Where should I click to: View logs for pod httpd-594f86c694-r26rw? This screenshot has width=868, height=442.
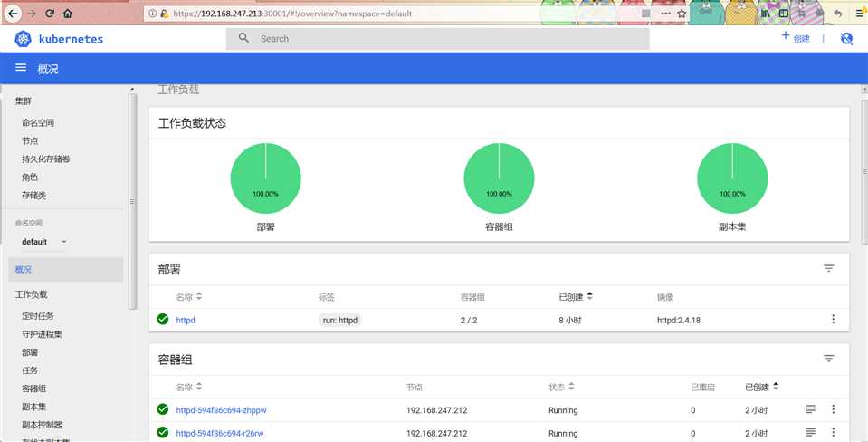point(810,432)
